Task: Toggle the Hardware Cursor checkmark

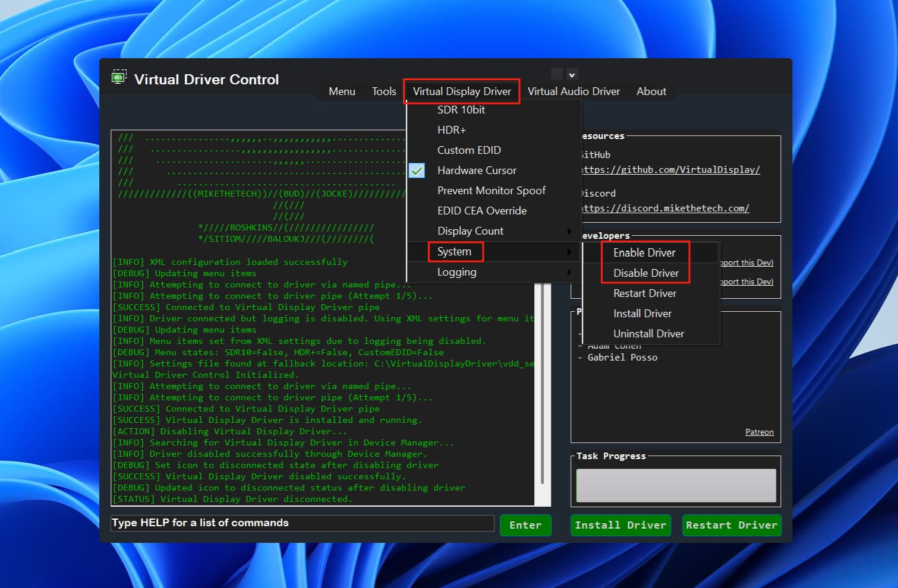Action: tap(417, 170)
